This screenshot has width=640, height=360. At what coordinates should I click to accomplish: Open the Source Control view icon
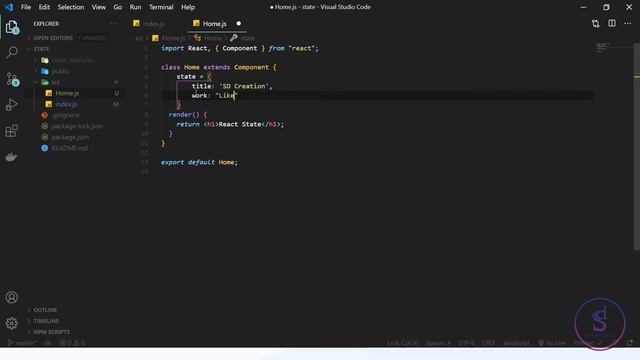tap(12, 79)
